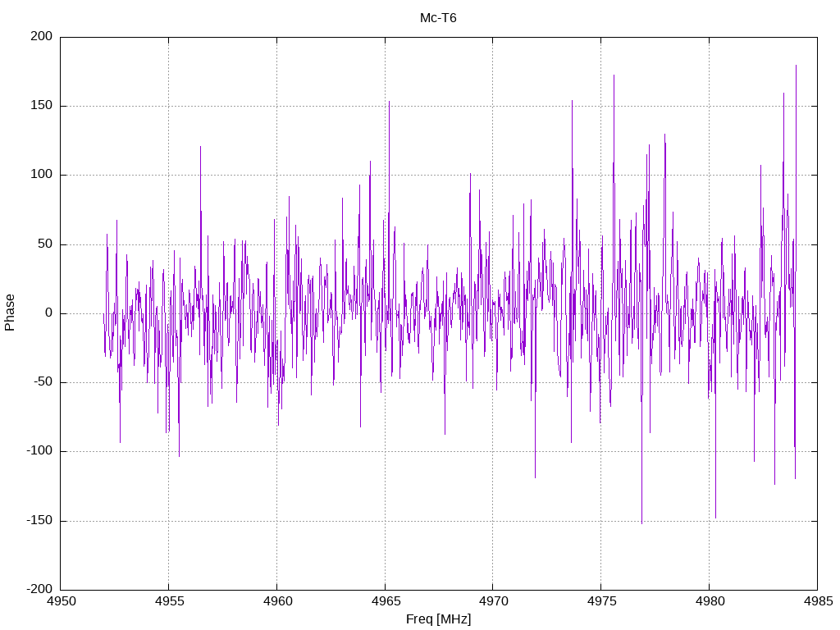Click x-axis tick label 4980
840x630 pixels.
click(x=710, y=601)
